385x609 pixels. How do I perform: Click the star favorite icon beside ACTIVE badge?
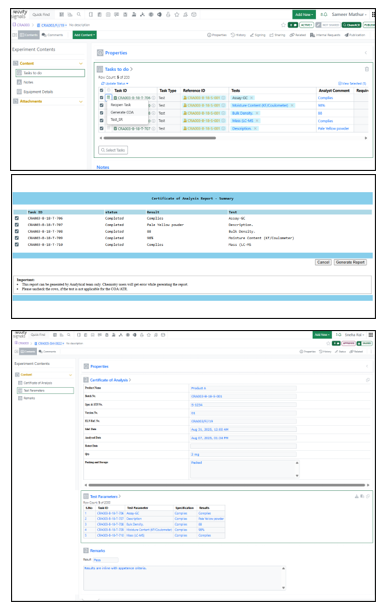283,25
